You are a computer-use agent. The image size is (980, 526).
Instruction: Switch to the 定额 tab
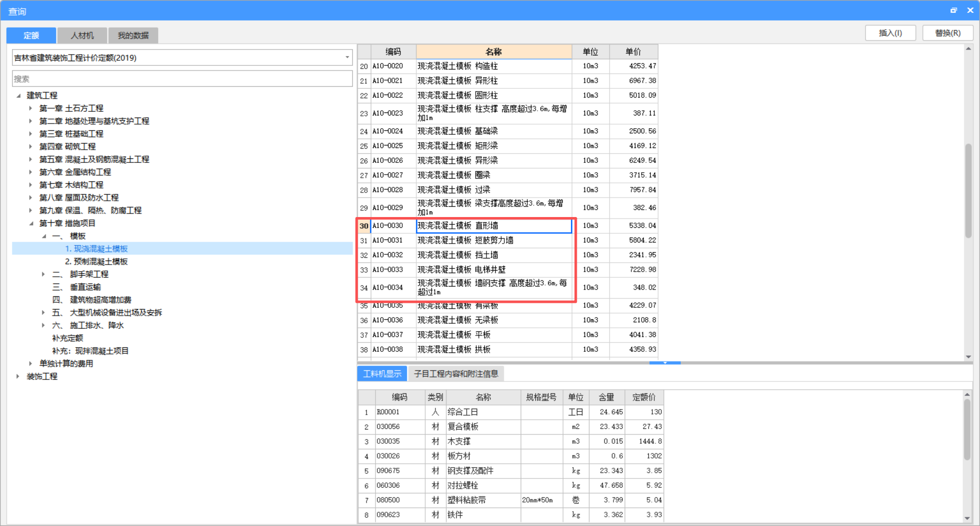[31, 35]
